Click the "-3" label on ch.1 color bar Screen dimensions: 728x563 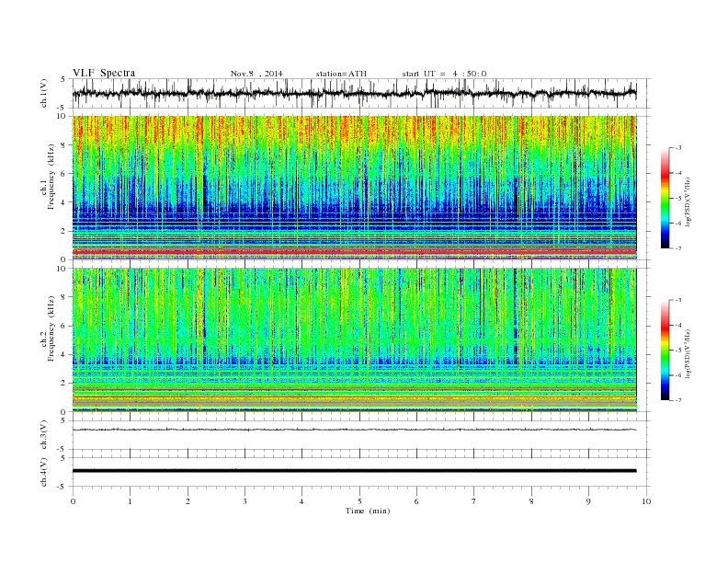coord(678,148)
